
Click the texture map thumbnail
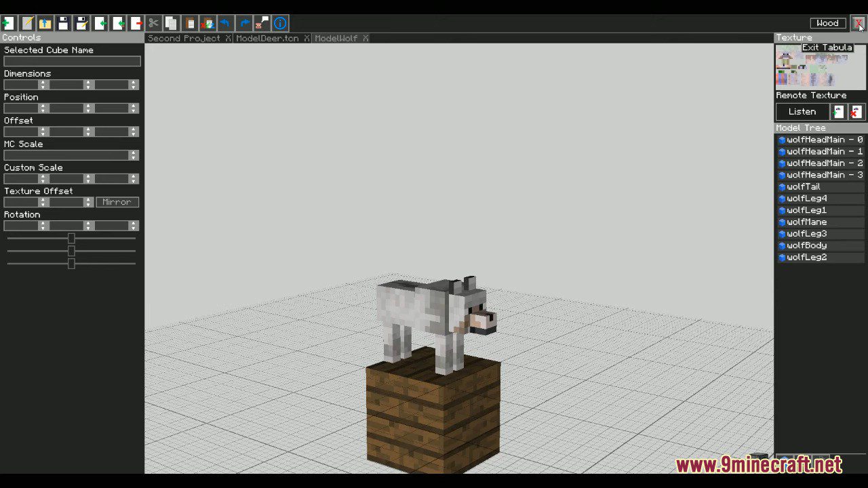[x=821, y=66]
